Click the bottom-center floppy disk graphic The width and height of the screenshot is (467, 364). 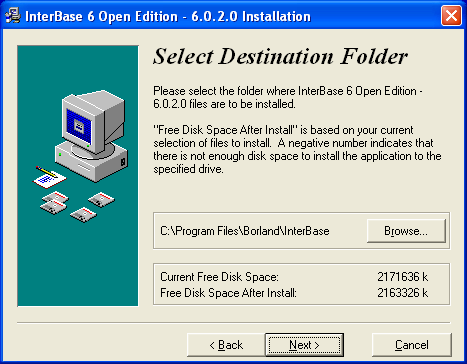pyautogui.click(x=83, y=214)
